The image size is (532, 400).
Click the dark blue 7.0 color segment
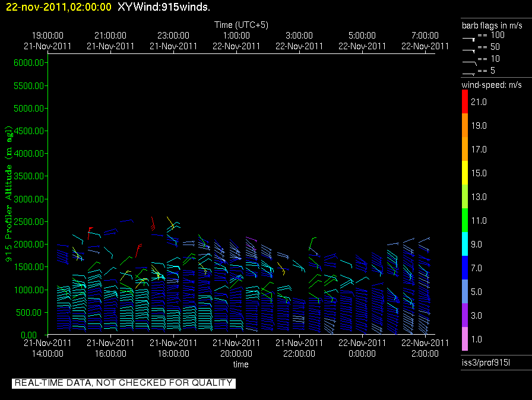pos(465,268)
